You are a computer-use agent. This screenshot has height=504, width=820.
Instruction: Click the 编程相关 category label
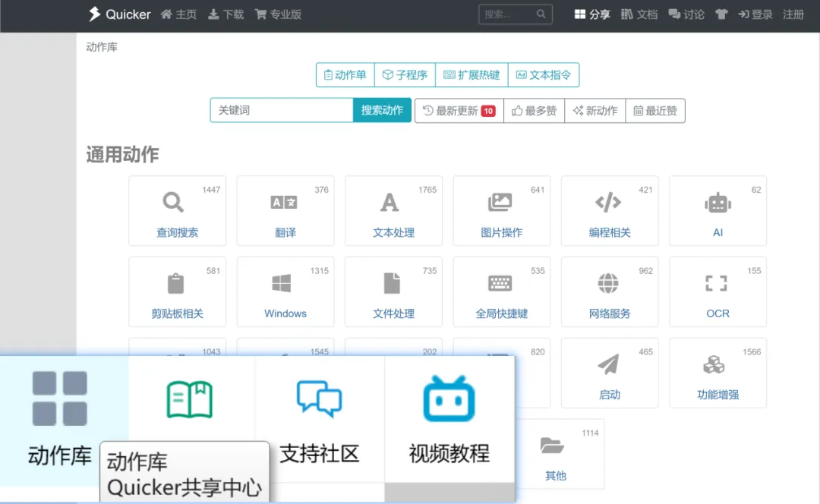pyautogui.click(x=610, y=233)
